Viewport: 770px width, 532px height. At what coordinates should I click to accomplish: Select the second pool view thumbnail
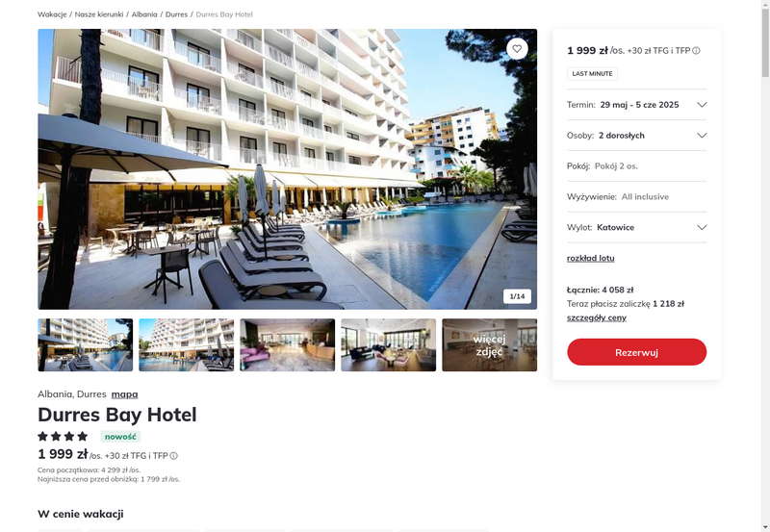click(186, 345)
